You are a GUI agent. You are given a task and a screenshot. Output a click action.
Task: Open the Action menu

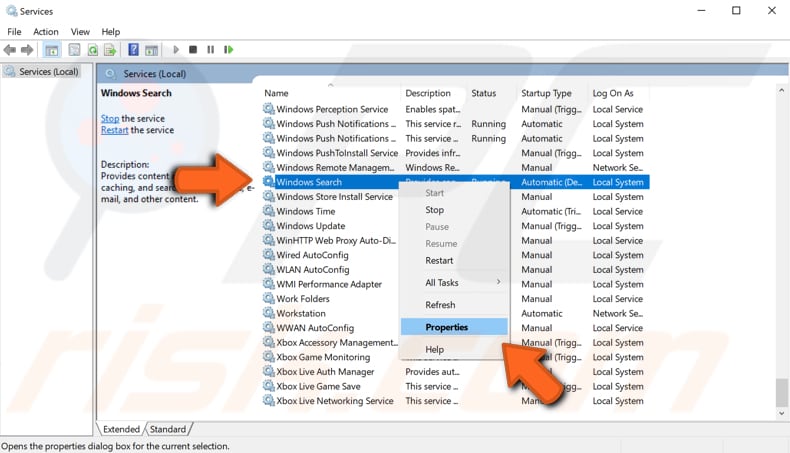pos(46,32)
